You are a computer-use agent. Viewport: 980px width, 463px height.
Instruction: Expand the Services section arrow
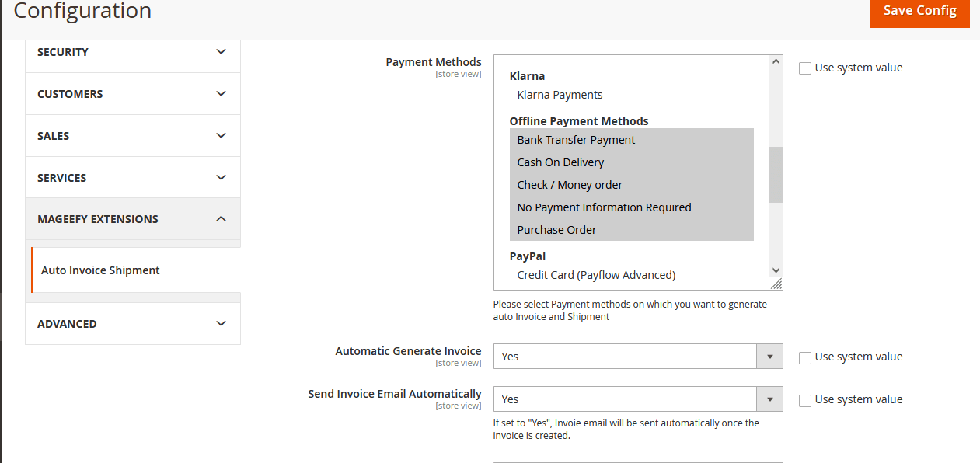tap(221, 178)
